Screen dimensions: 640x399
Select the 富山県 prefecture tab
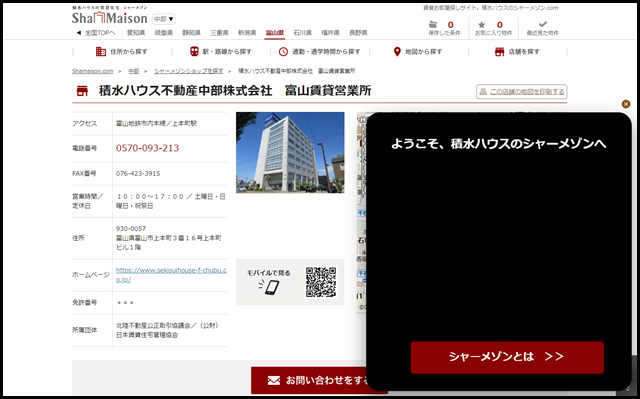tap(275, 33)
